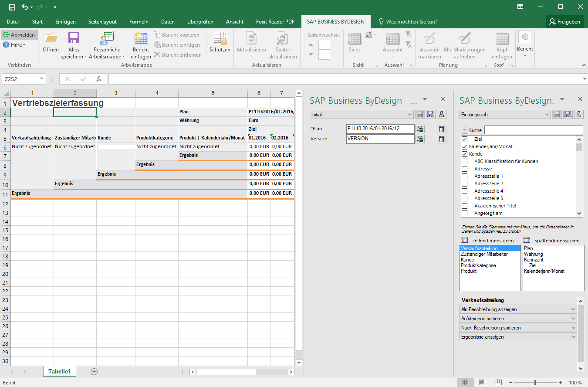
Task: Open the Hilfe help menu
Action: pyautogui.click(x=14, y=45)
